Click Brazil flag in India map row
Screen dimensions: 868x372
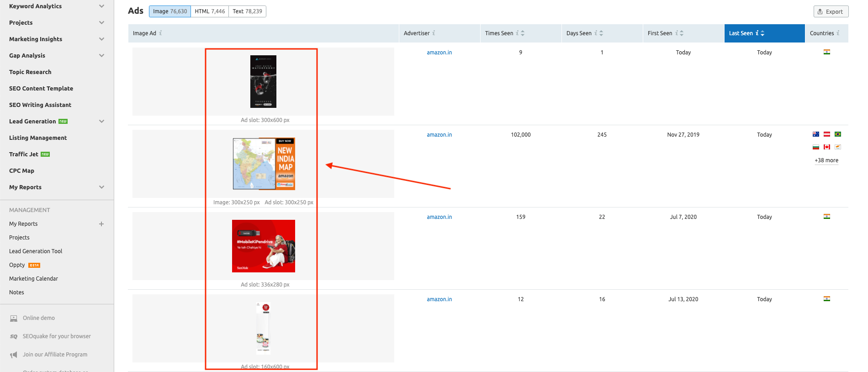click(x=838, y=134)
